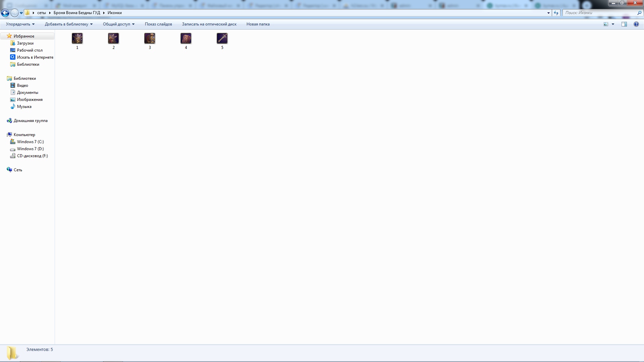Click the Help question mark icon

(636, 24)
